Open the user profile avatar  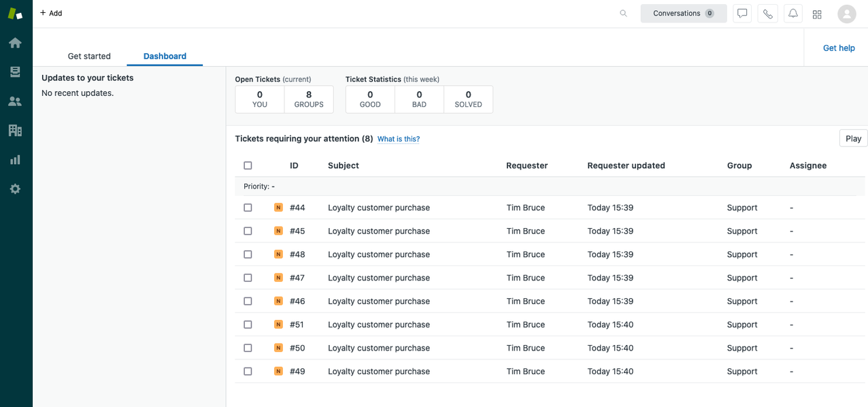pos(846,14)
